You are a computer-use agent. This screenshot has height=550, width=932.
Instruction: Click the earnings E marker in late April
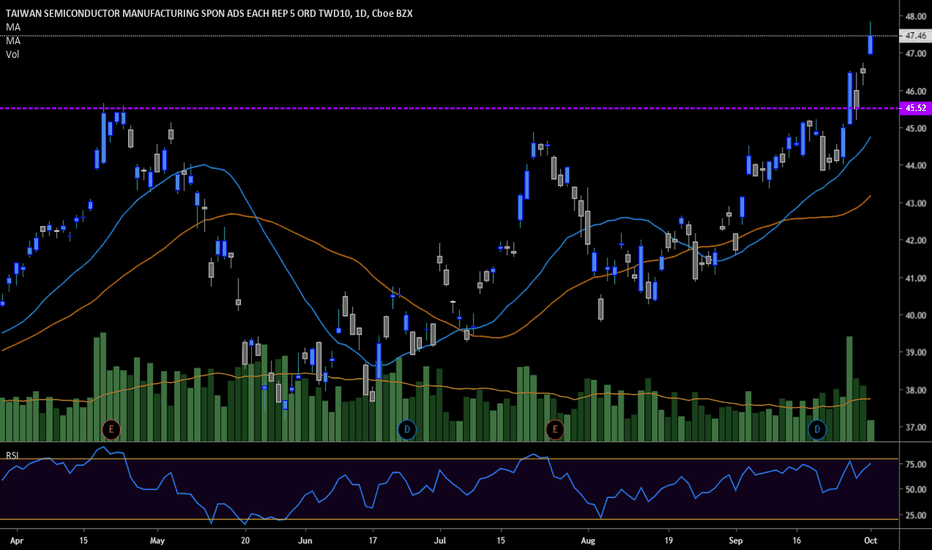[x=111, y=429]
